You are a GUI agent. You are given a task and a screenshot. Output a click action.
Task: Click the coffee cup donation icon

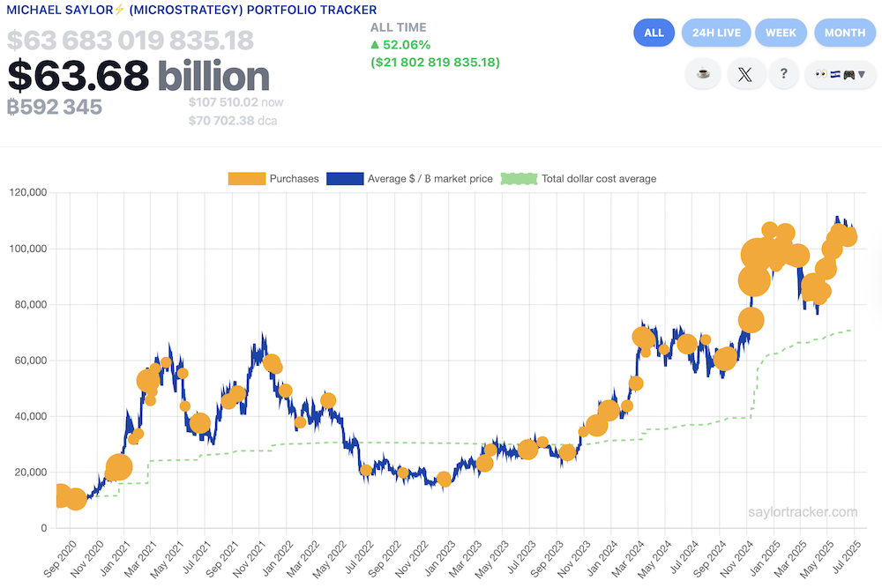[x=702, y=74]
